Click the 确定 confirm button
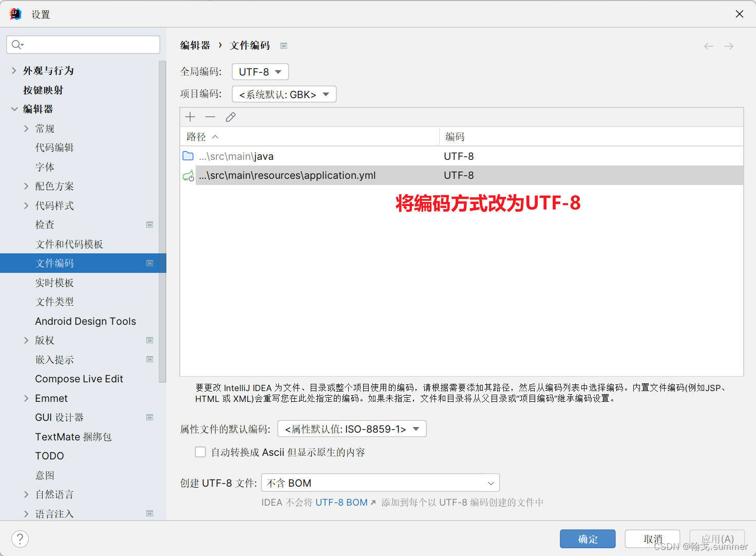 click(588, 539)
